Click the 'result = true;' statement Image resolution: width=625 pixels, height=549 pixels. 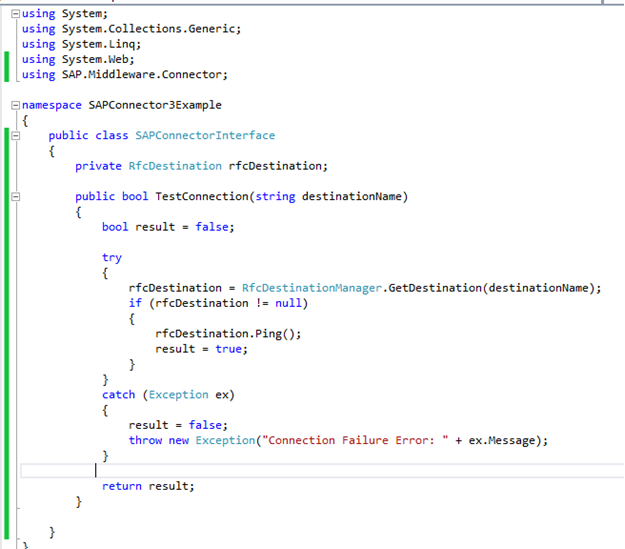pos(201,349)
